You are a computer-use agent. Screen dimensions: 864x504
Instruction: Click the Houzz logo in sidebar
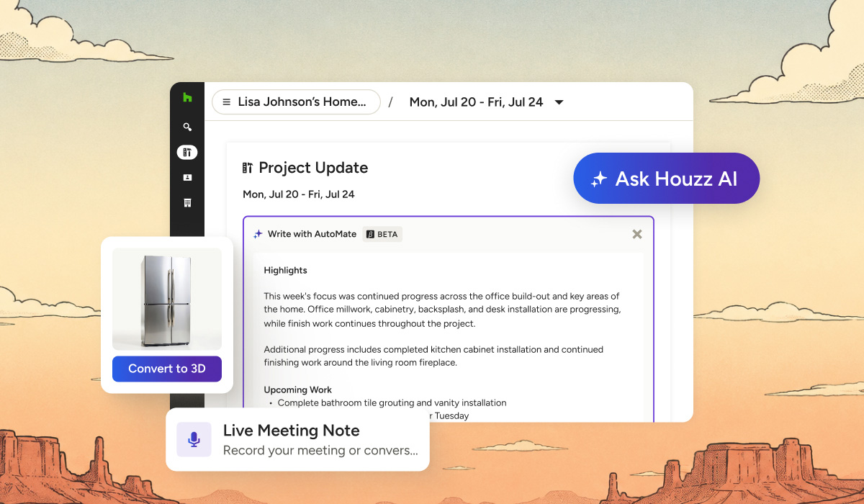[187, 98]
